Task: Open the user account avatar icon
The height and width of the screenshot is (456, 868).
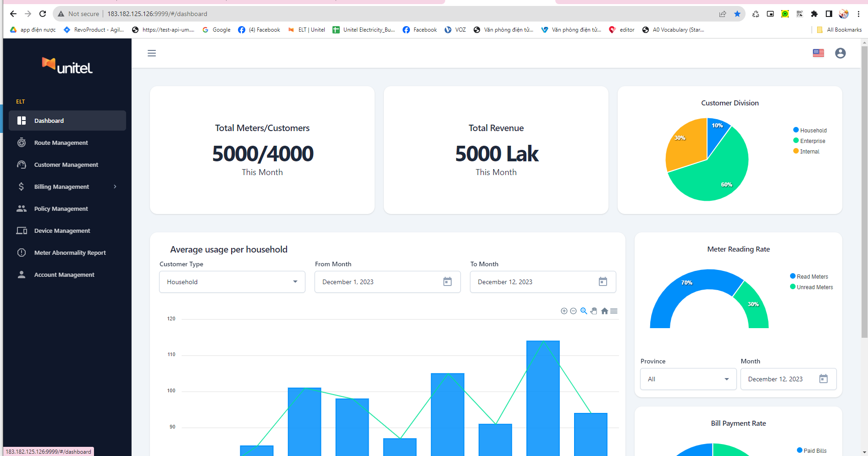Action: (x=840, y=53)
